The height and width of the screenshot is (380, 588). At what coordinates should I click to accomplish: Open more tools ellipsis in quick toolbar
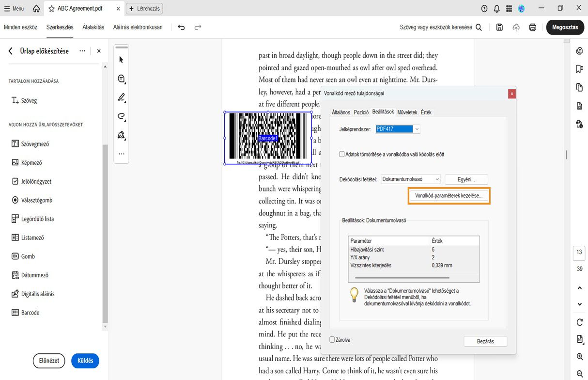pos(122,154)
